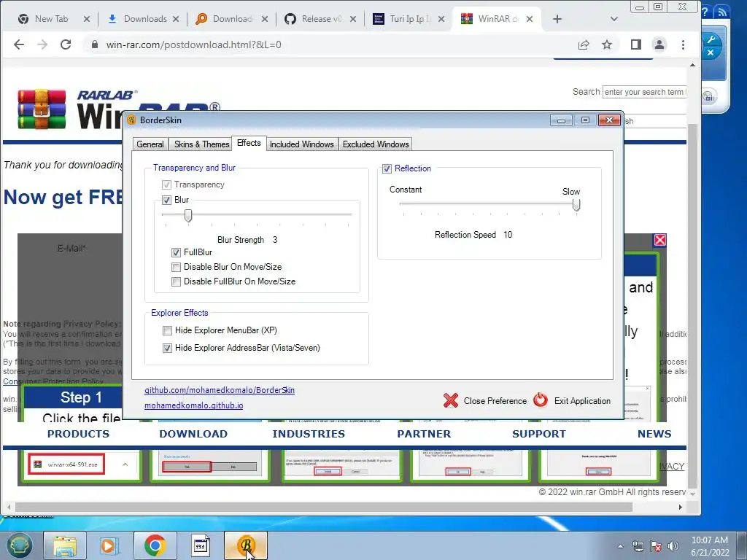Reload the WinRAR page
Image resolution: width=747 pixels, height=560 pixels.
(x=66, y=44)
